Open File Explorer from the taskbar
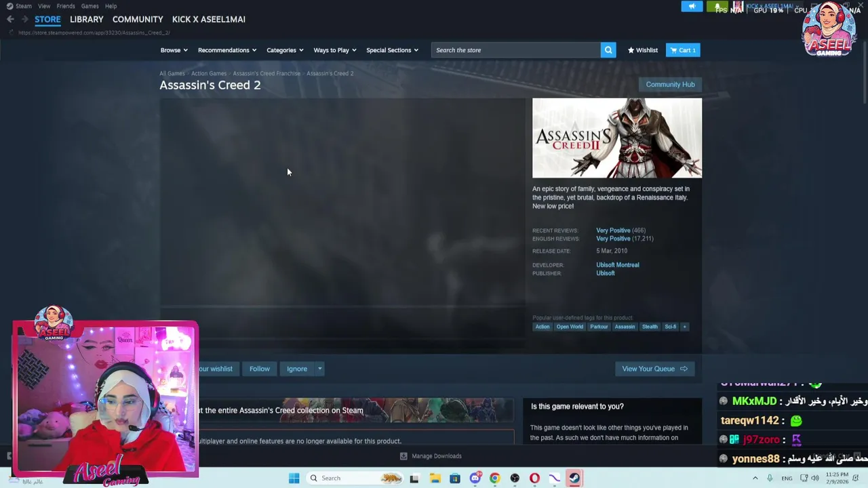 [x=435, y=479]
